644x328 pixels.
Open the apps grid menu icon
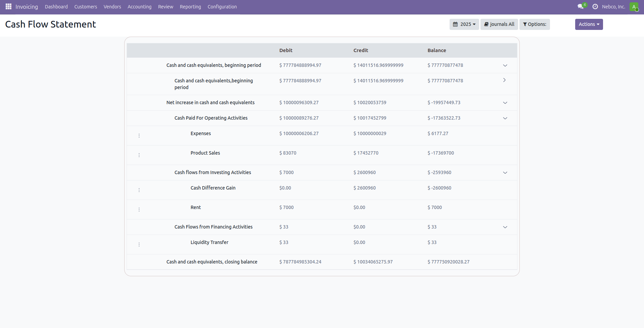tap(8, 7)
